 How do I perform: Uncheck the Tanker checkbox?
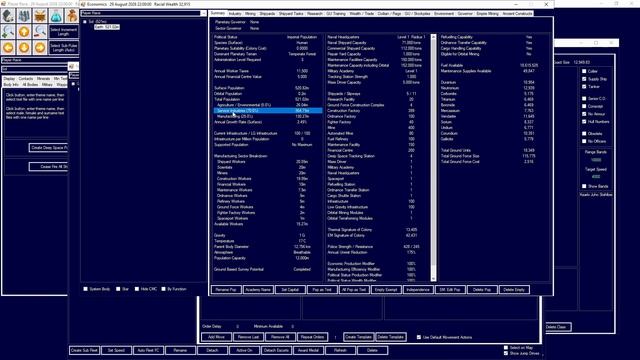[x=584, y=87]
